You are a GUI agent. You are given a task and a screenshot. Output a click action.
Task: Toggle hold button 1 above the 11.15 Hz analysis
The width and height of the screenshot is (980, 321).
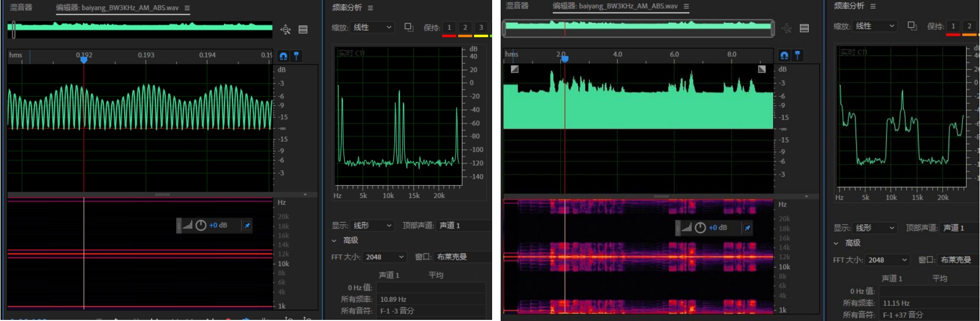(x=953, y=26)
